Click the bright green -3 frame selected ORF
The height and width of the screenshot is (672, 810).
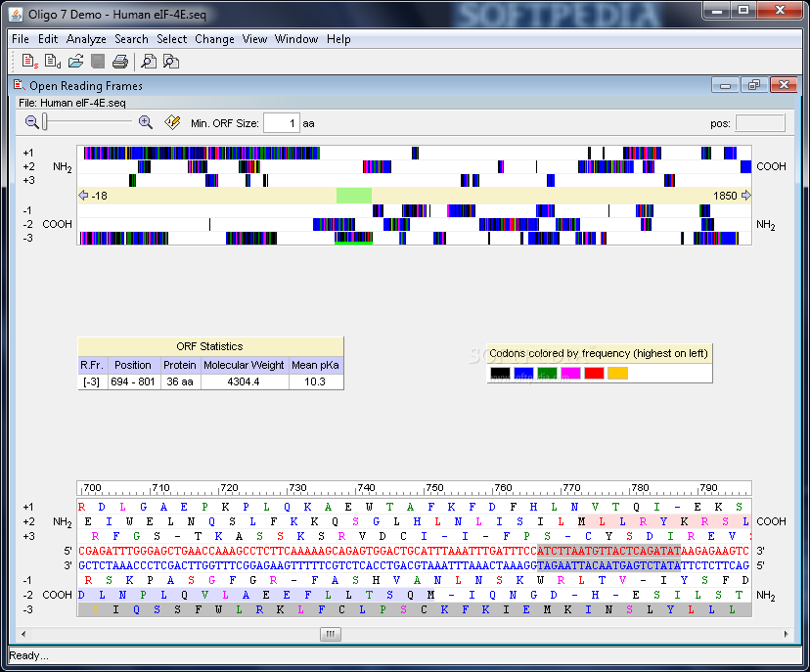(354, 238)
